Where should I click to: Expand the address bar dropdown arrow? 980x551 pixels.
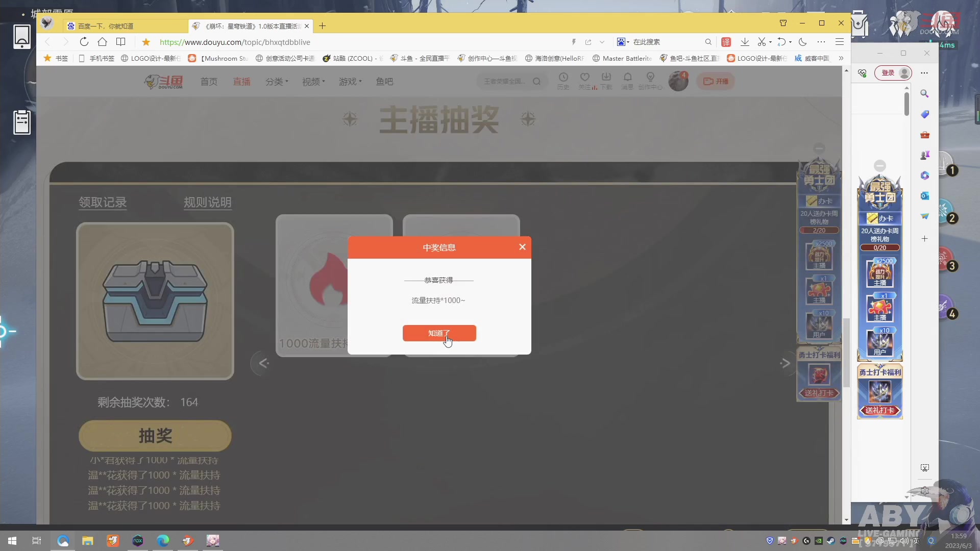coord(602,42)
